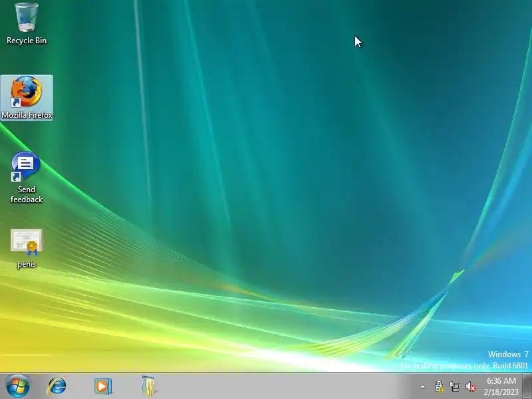Click the Show desktop button at the taskbar edge
532x399 pixels.
[527, 386]
